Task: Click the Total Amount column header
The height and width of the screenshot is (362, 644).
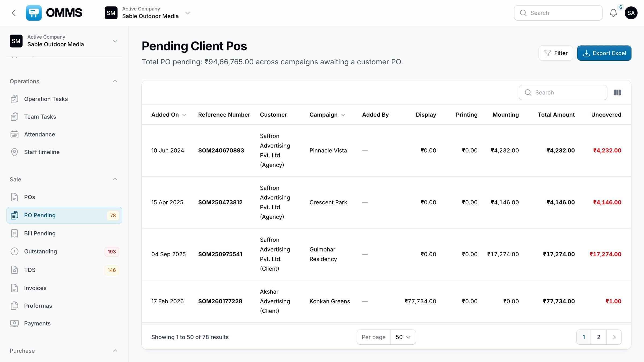Action: [556, 115]
